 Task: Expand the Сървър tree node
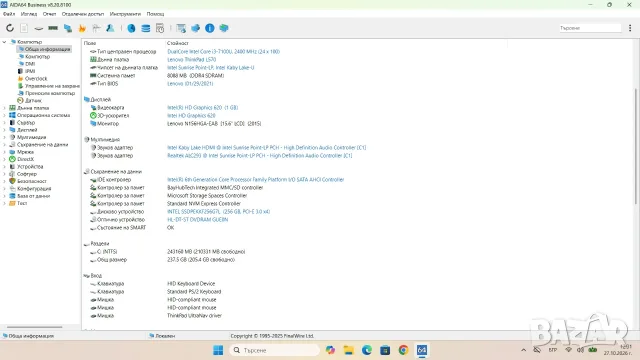(x=4, y=122)
